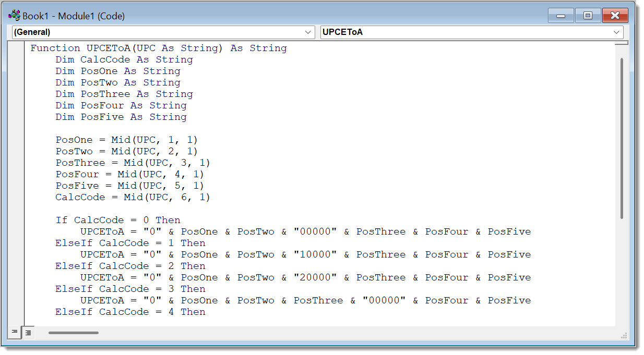Open the (General) object dropdown
Viewport: 644px width, 355px height.
pyautogui.click(x=163, y=32)
